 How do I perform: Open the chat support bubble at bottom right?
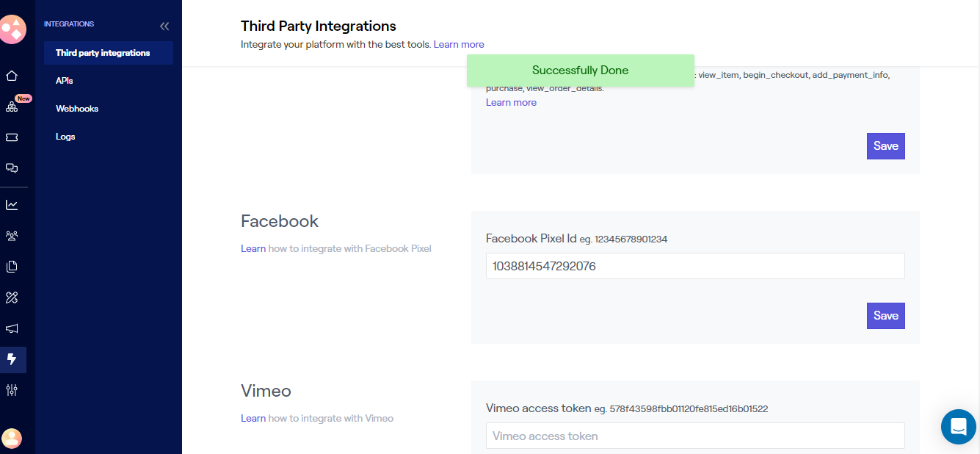pos(958,426)
